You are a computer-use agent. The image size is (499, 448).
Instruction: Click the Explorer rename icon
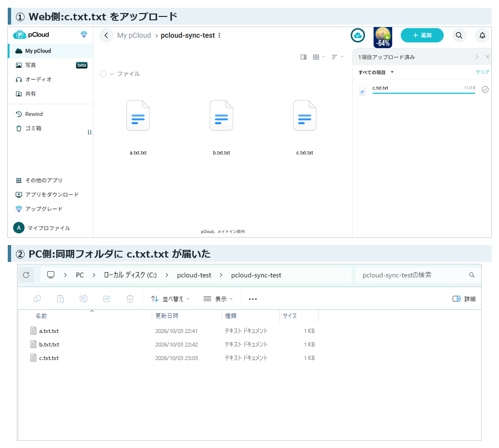(83, 299)
